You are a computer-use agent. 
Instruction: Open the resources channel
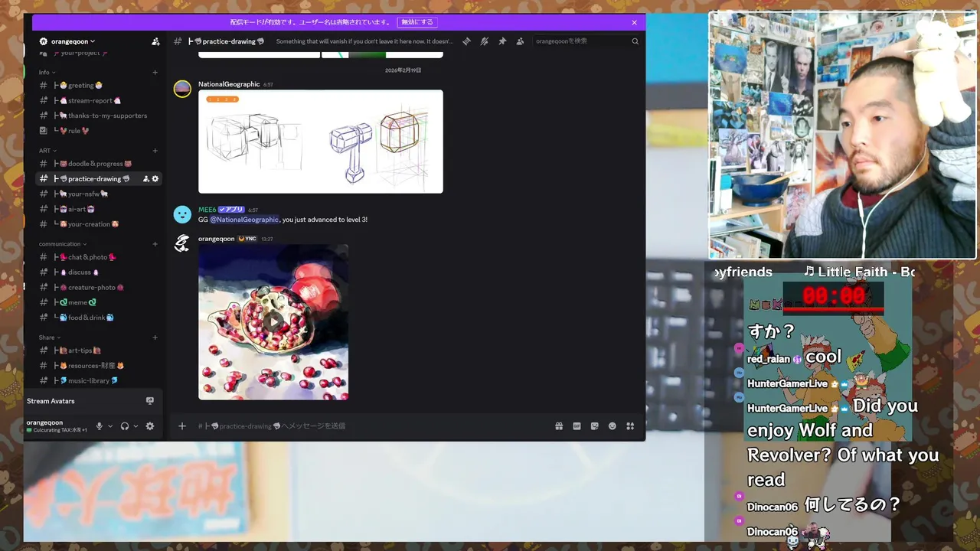(98, 366)
